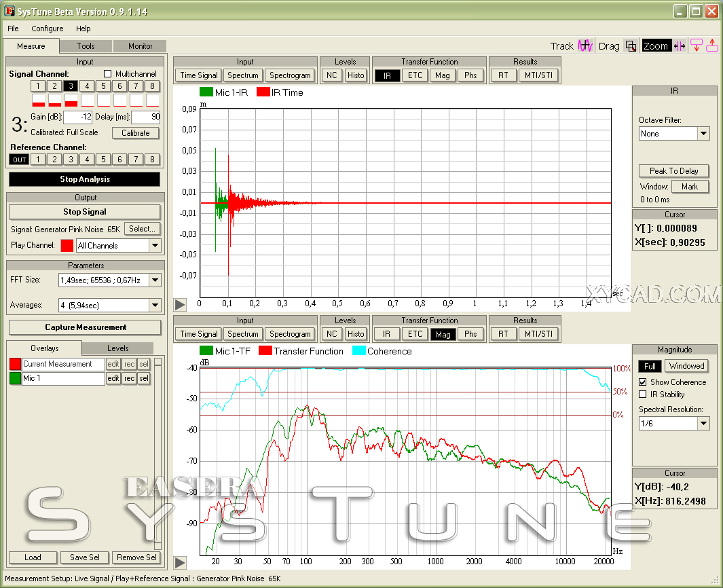
Task: Show ETC in upper graph
Action: (415, 75)
